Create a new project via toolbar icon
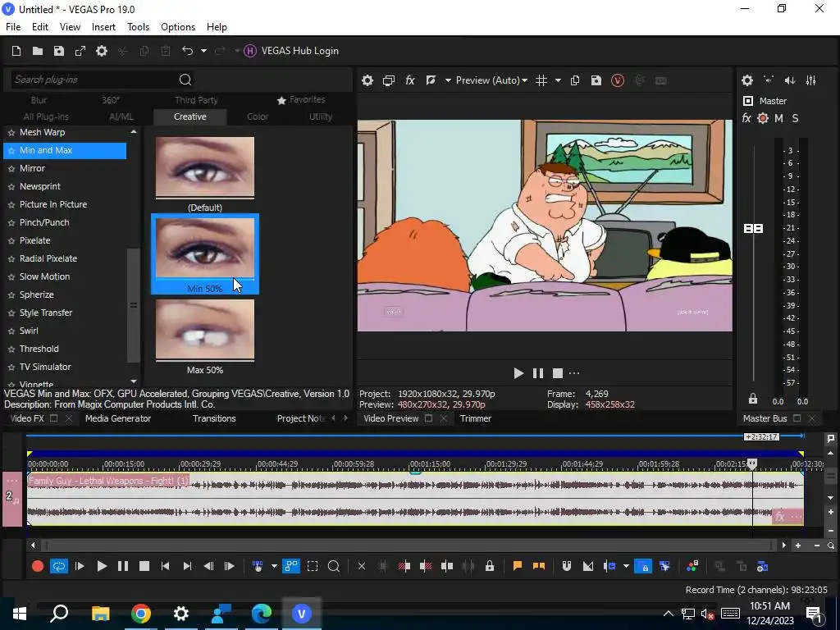This screenshot has width=840, height=630. click(x=16, y=51)
